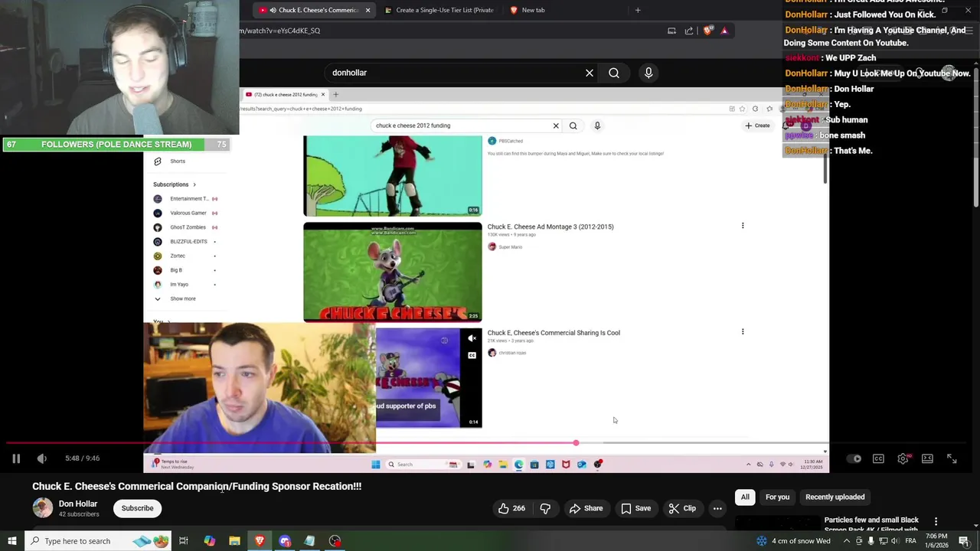
Task: Select the All filter chip
Action: 745,497
